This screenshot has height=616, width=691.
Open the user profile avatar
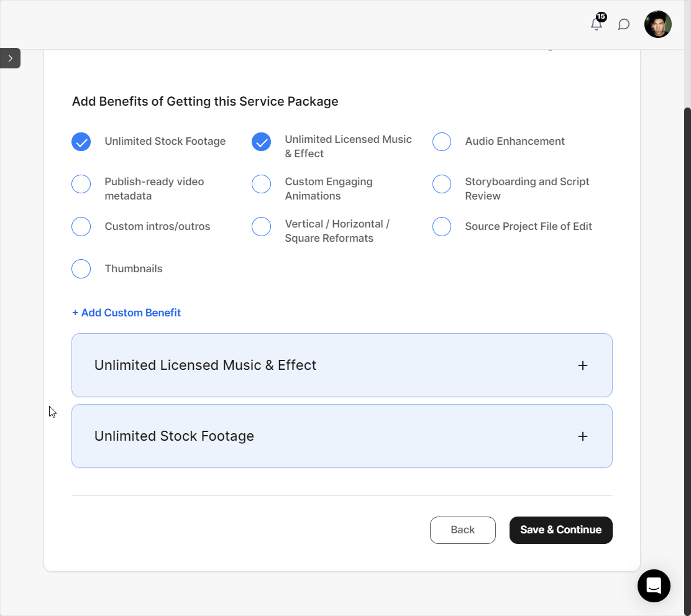pyautogui.click(x=657, y=24)
